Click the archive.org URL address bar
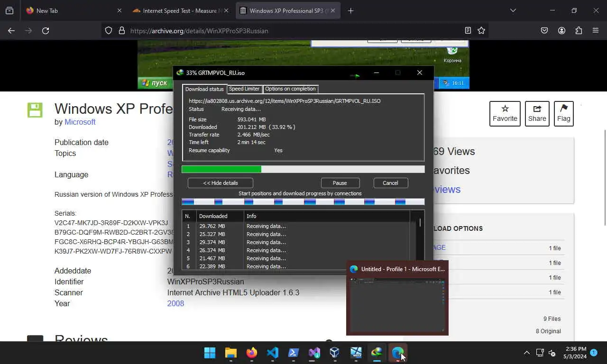This screenshot has width=607, height=364. click(x=294, y=30)
